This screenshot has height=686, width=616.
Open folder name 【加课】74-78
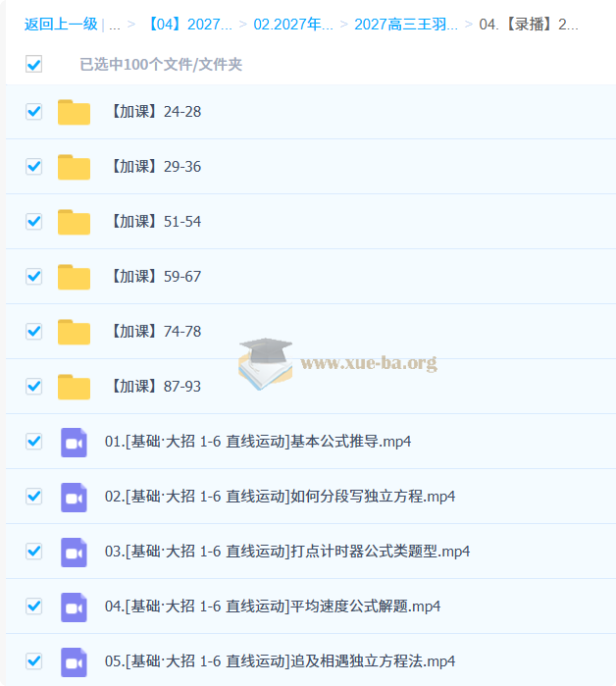point(154,331)
